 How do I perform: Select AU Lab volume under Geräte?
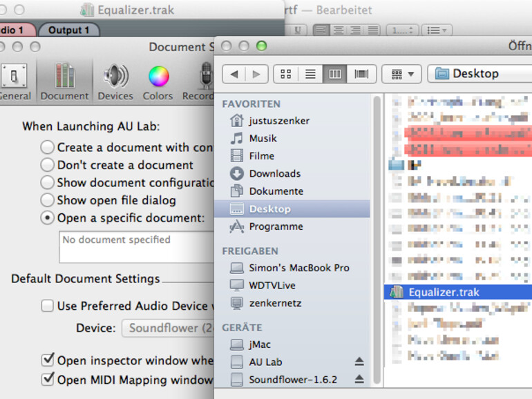(256, 362)
